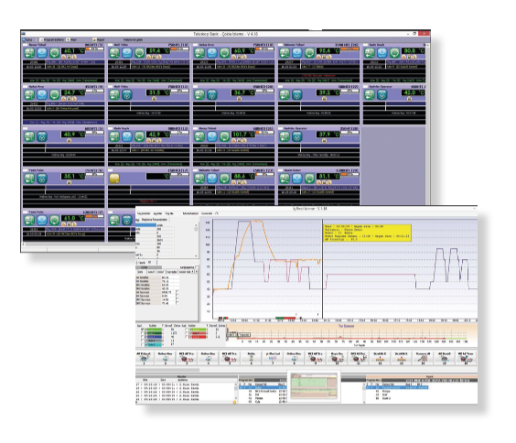This screenshot has height=443, width=516.
Task: Click the report icon in the main window toolbar
Action: pyautogui.click(x=94, y=40)
